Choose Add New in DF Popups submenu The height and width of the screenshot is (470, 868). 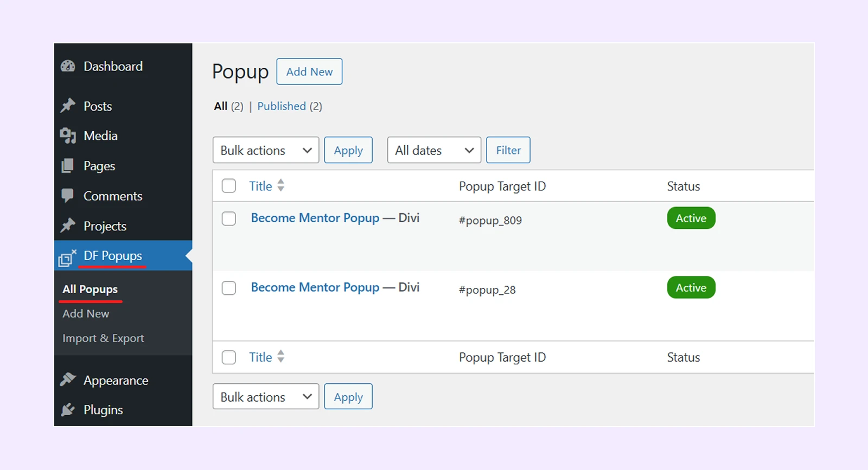86,314
